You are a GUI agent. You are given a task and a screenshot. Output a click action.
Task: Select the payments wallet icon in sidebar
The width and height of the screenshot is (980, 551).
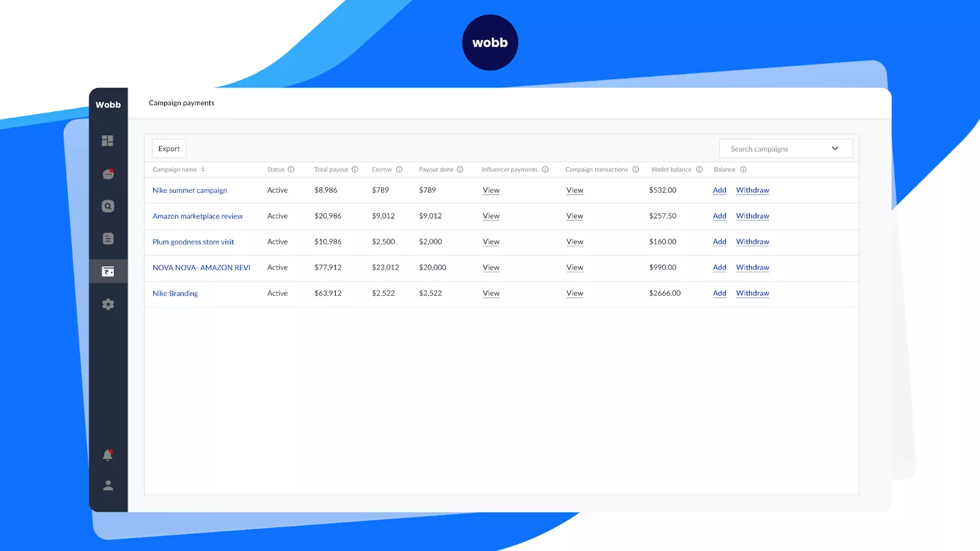(108, 271)
